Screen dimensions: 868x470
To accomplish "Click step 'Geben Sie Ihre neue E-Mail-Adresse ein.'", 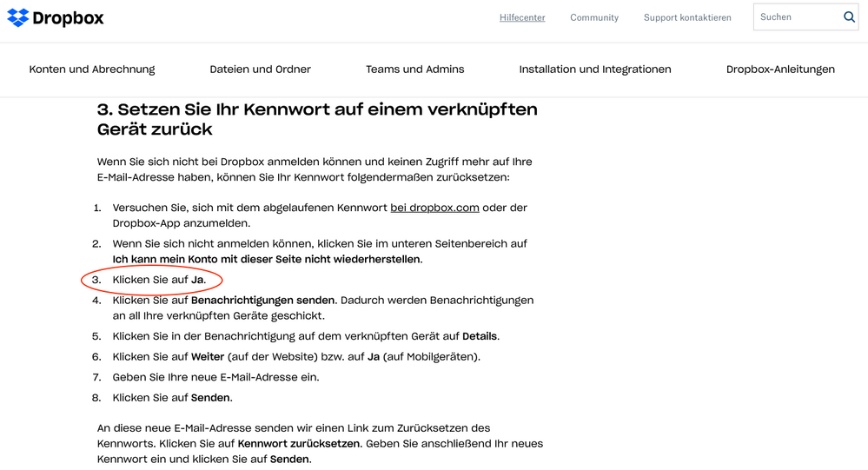I will click(215, 377).
